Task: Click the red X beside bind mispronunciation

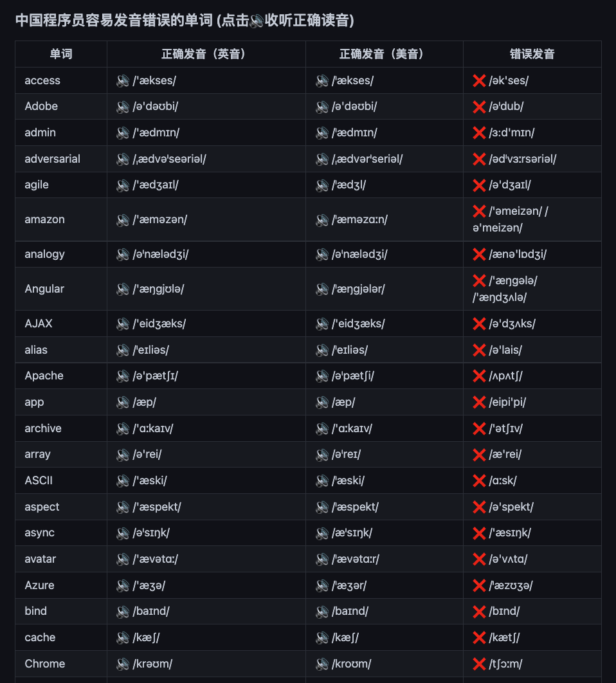Action: (x=479, y=612)
